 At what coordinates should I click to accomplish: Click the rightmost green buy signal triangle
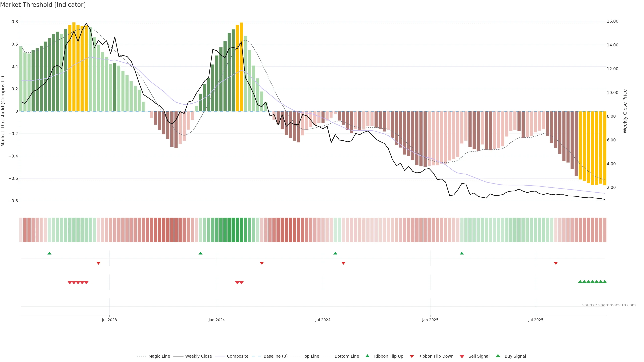click(604, 282)
